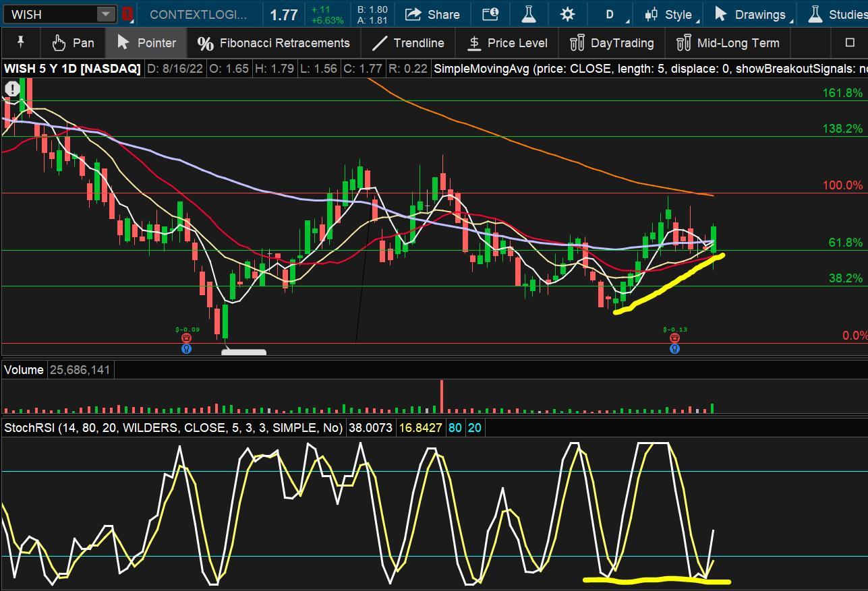Viewport: 868px width, 591px height.
Task: Click the left earnings phone icon
Action: point(187,338)
